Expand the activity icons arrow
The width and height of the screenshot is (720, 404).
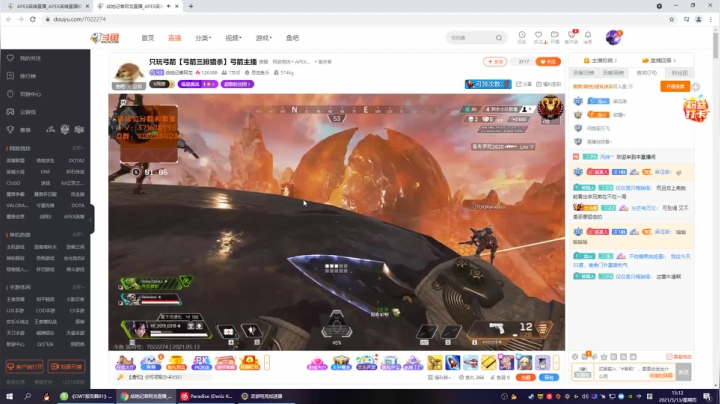coord(267,363)
